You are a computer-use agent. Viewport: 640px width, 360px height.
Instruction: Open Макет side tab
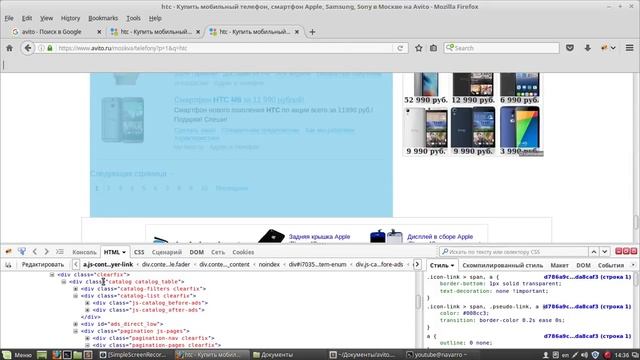(x=559, y=265)
